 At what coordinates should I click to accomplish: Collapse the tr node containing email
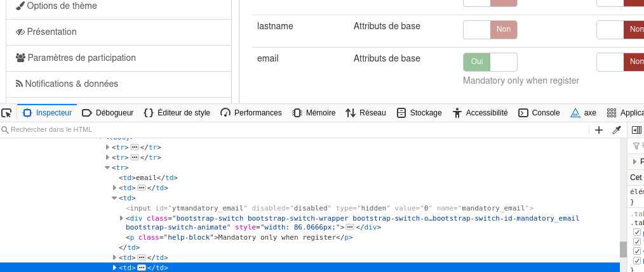click(107, 167)
